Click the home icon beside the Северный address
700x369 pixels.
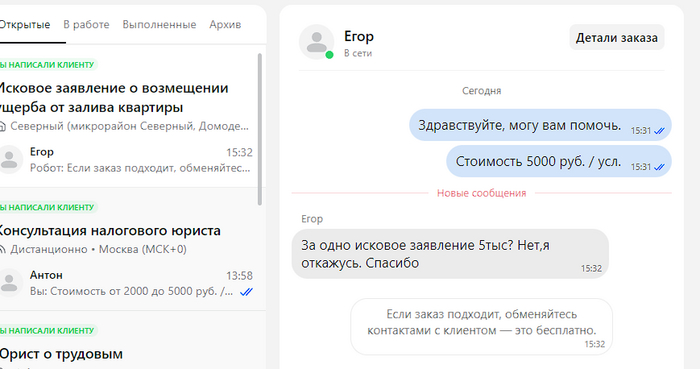(x=2, y=126)
